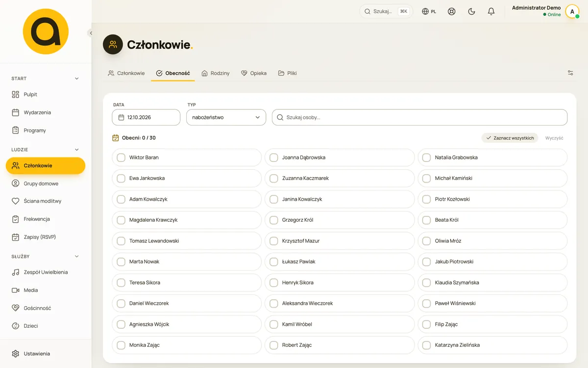
Task: Check Henryk Sikora's checkbox
Action: tap(274, 283)
